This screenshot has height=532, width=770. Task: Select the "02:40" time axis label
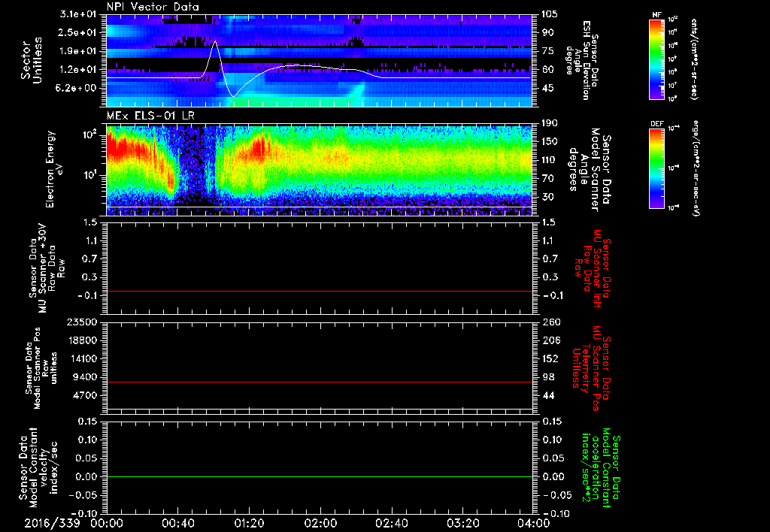click(391, 523)
